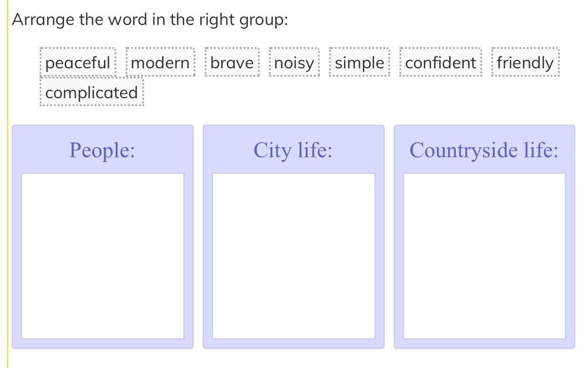Click the empty People drop box
Image resolution: width=588 pixels, height=368 pixels.
pyautogui.click(x=103, y=256)
